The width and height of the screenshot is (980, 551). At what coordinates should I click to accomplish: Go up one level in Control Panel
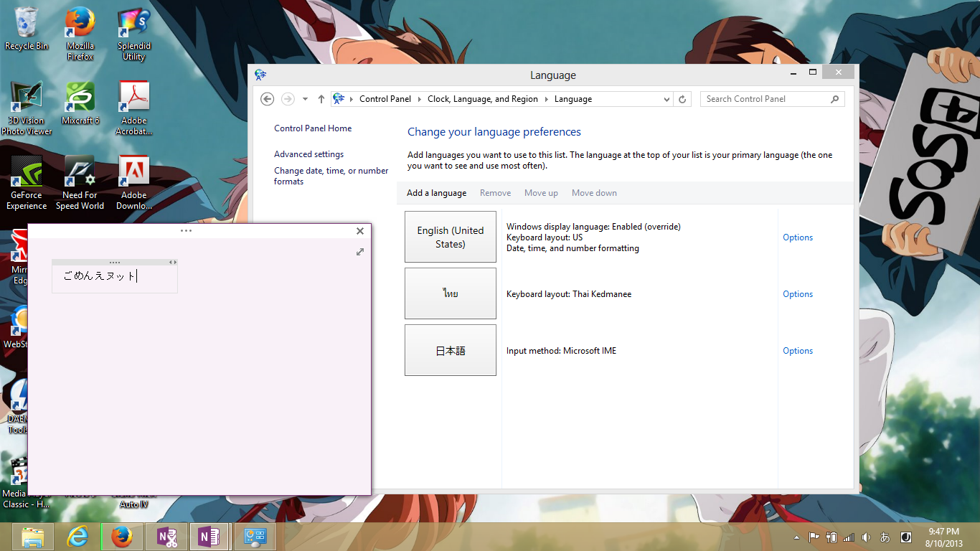click(321, 99)
